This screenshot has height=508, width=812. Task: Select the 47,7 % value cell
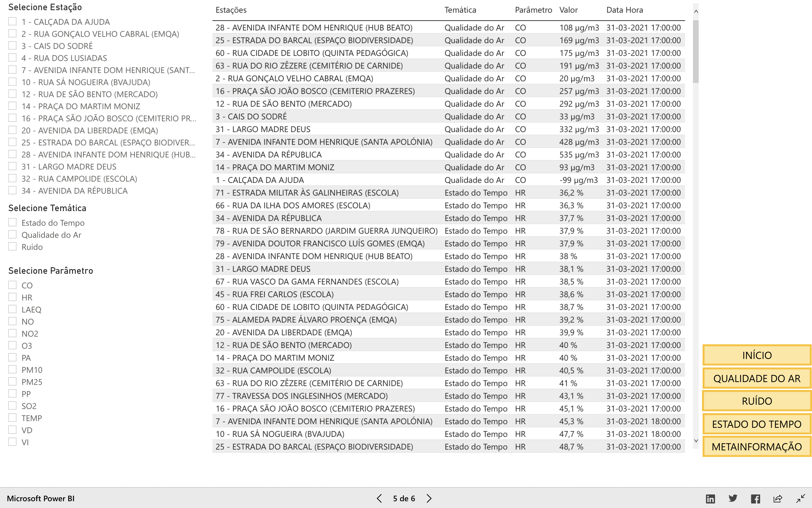pos(571,434)
